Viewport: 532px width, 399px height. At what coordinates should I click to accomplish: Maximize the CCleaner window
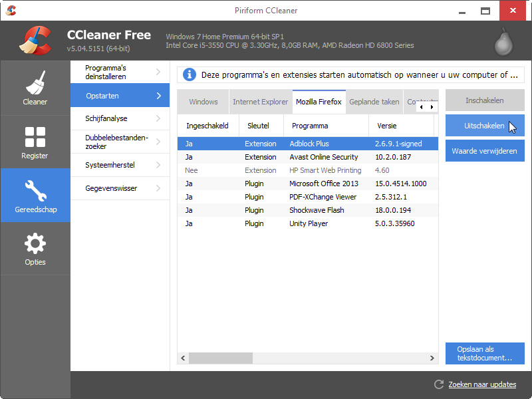[485, 11]
